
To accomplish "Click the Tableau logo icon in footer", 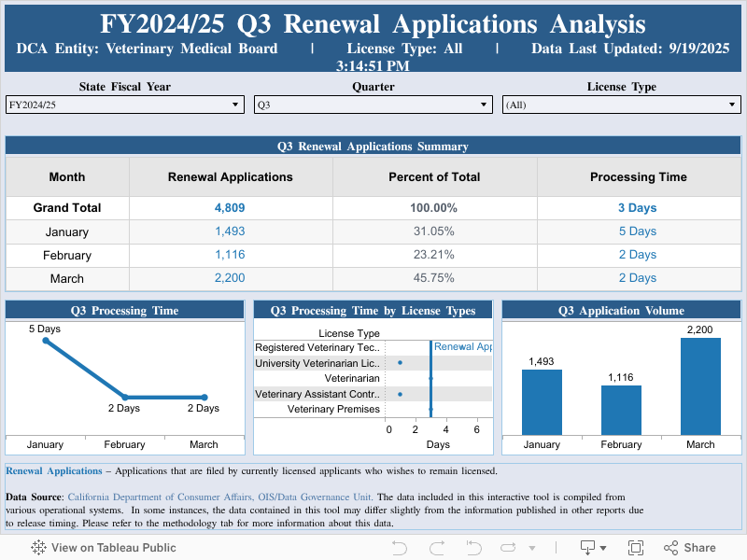I will [38, 548].
